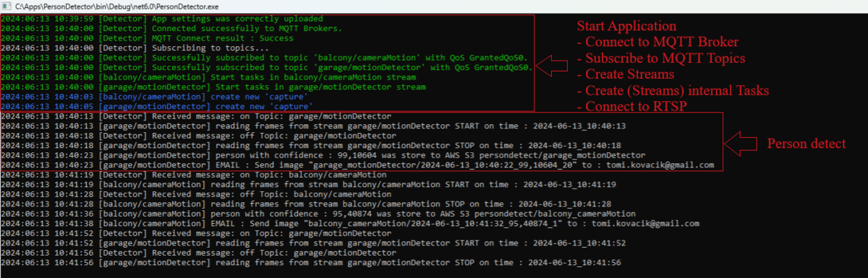
Task: Select 10:40:18 'Received message: off' garage line
Action: tap(199, 135)
